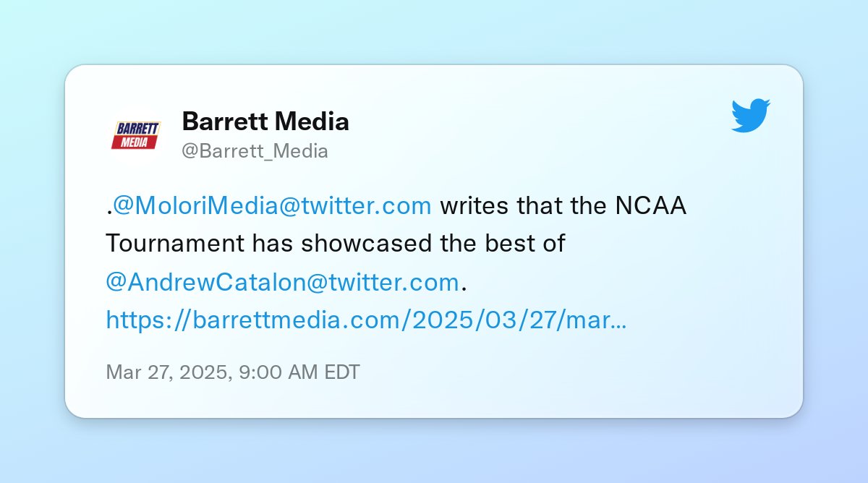Image resolution: width=868 pixels, height=483 pixels.
Task: Click the gradient background outside the card
Action: click(x=434, y=29)
